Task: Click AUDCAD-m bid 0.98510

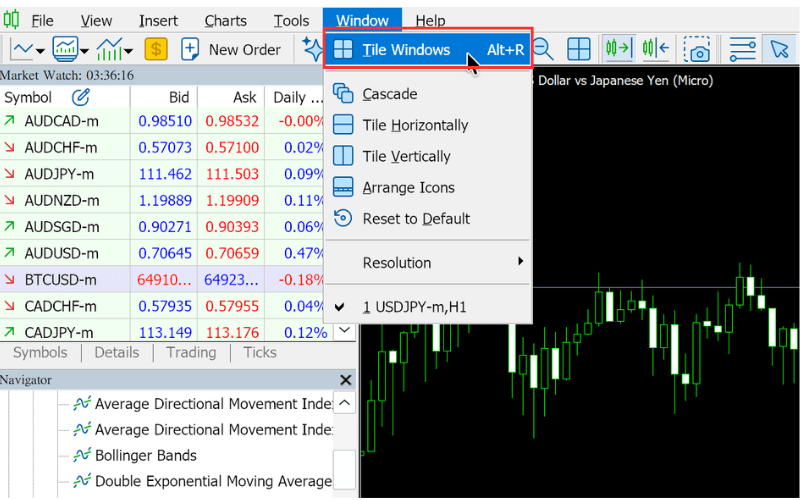Action: 165,121
